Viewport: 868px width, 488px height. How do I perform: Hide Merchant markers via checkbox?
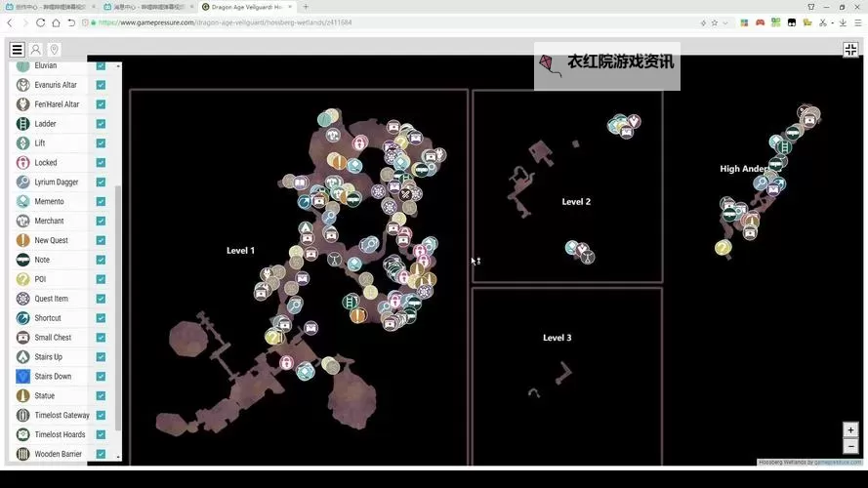[x=101, y=221]
